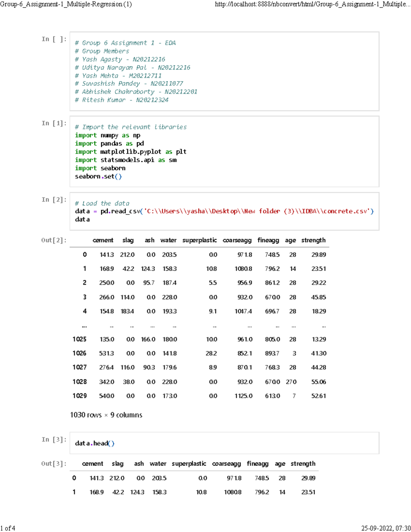The image size is (411, 532).
Task: Select the 1030 rows × 9 columns text
Action: [x=106, y=415]
